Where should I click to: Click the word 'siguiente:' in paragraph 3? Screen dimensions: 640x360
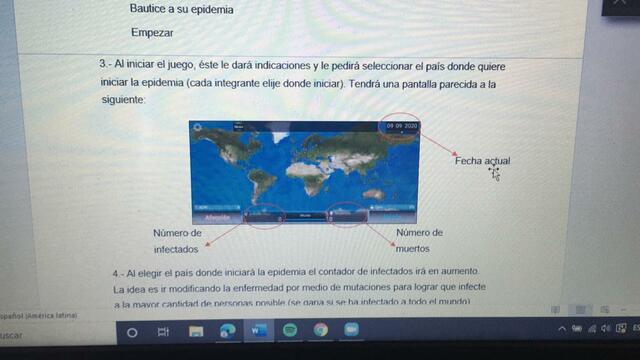(123, 100)
